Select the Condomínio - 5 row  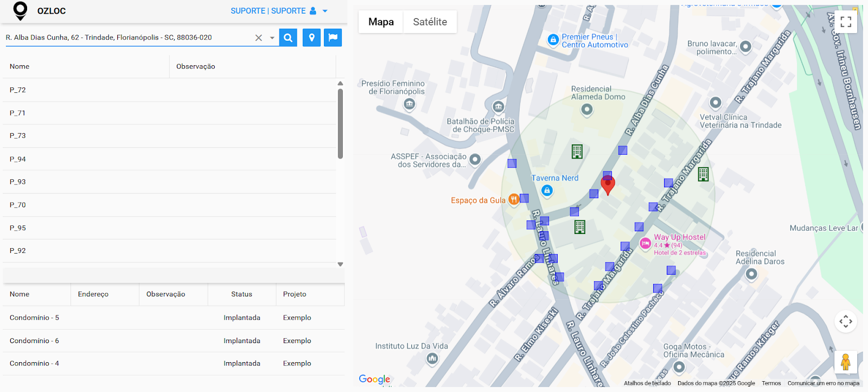coord(174,318)
